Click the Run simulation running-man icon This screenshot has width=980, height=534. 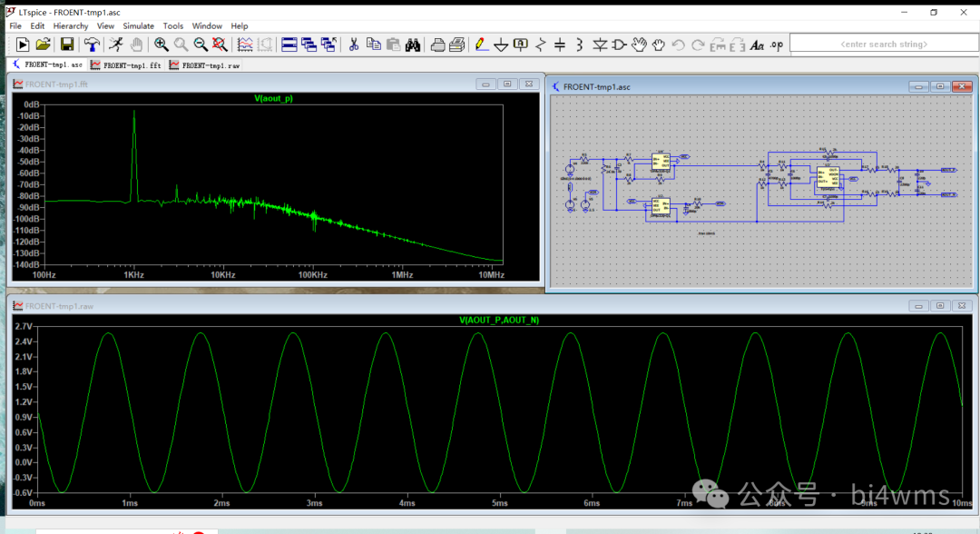116,44
